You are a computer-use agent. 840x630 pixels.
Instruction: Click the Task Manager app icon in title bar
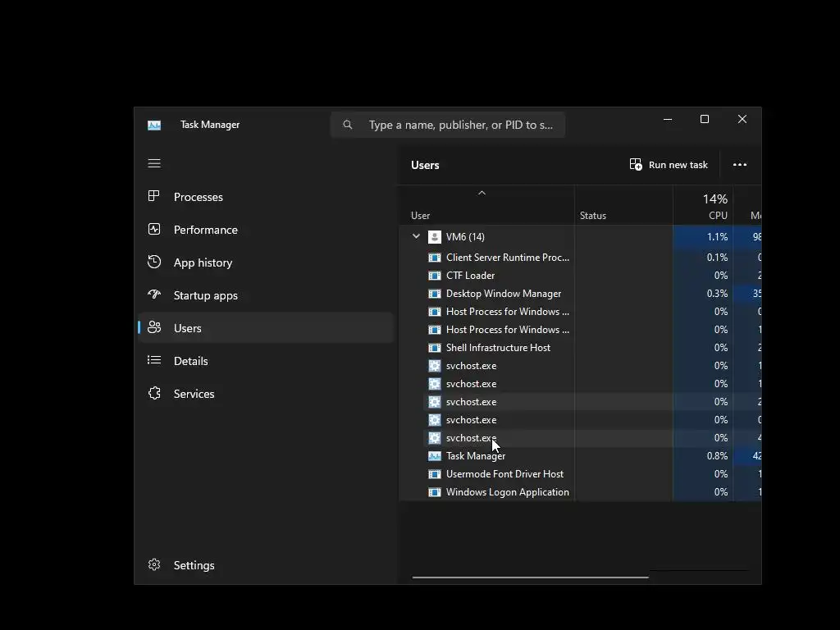pos(154,125)
